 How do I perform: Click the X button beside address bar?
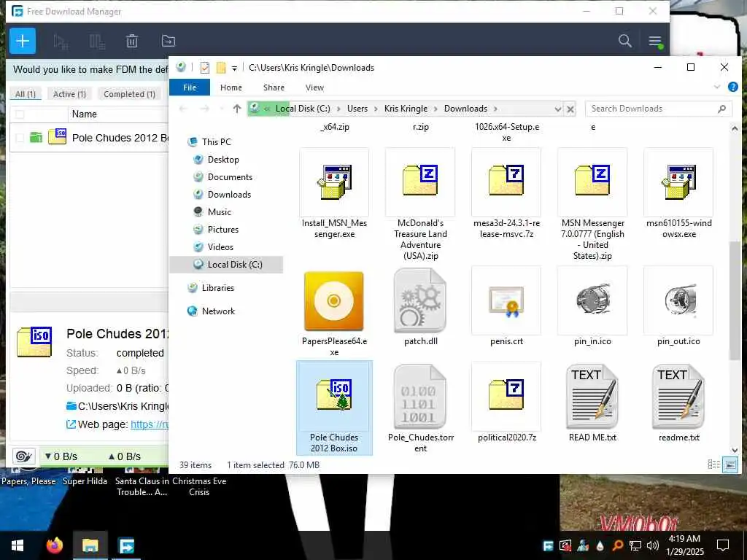point(570,109)
